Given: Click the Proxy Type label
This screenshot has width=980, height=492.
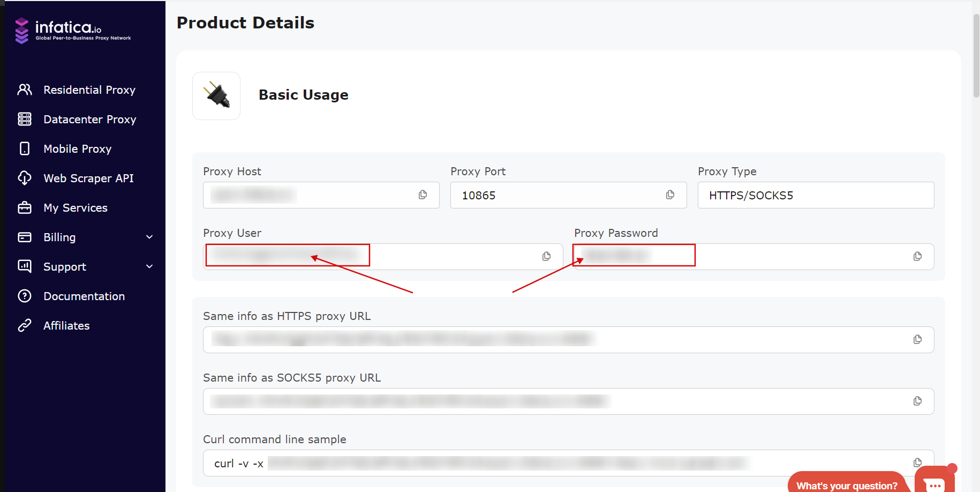Looking at the screenshot, I should pos(727,172).
